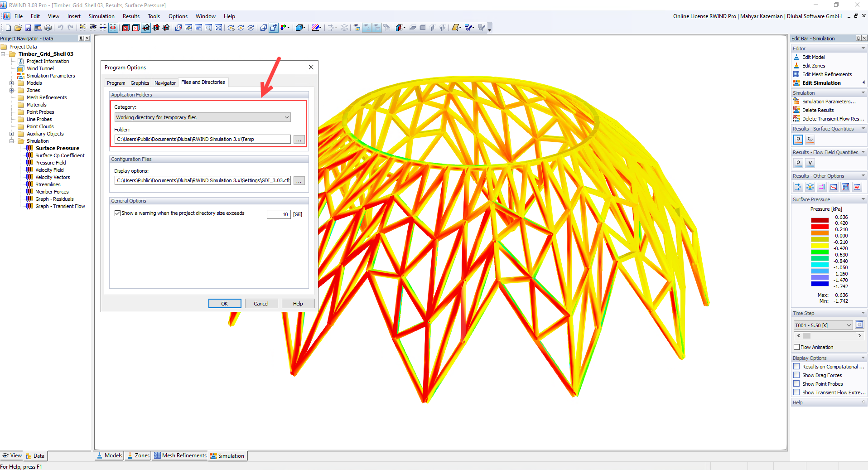Select the Cp surface coefficient icon
The image size is (868, 470).
(x=810, y=140)
